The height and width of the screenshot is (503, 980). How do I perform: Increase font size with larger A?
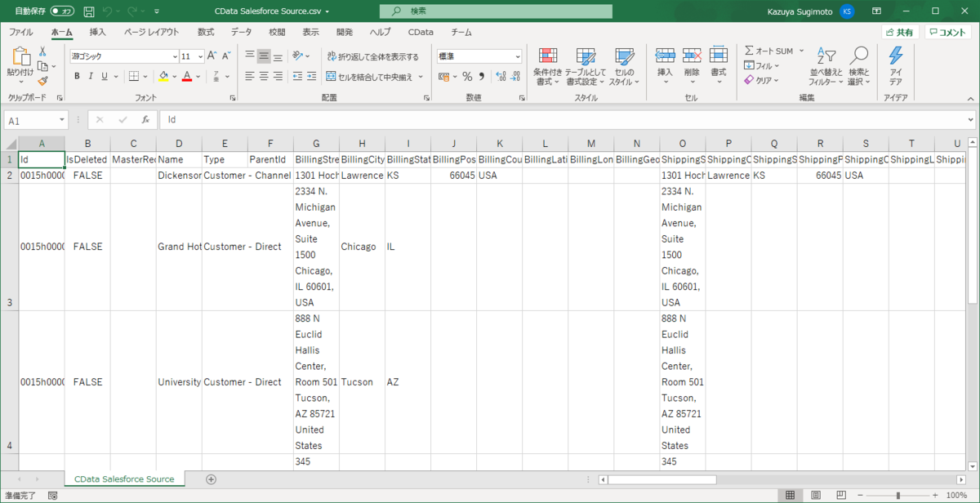click(x=212, y=56)
